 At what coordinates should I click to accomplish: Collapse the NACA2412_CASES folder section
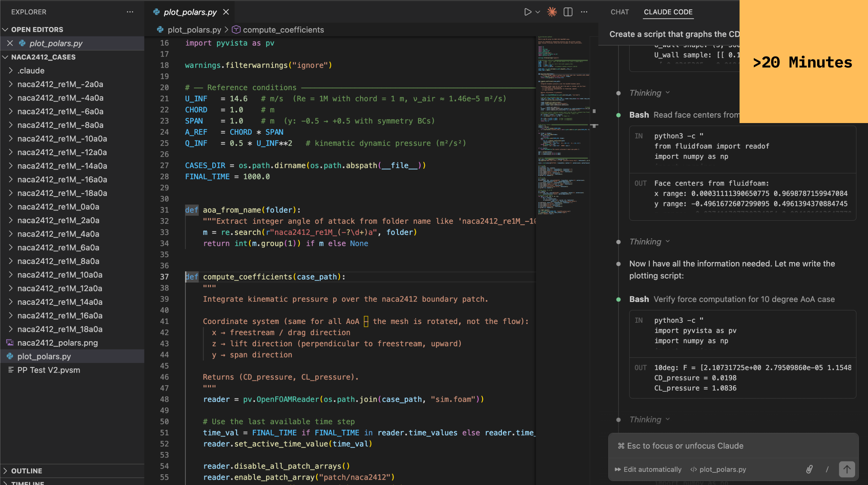(43, 57)
